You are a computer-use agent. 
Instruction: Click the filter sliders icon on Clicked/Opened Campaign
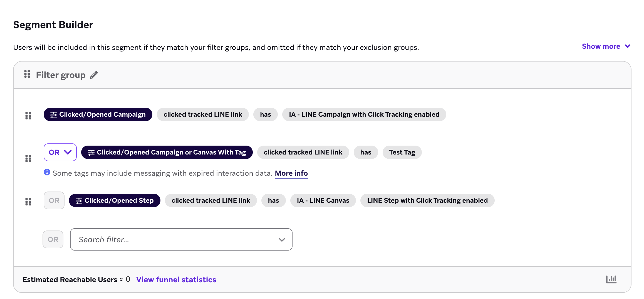click(54, 114)
